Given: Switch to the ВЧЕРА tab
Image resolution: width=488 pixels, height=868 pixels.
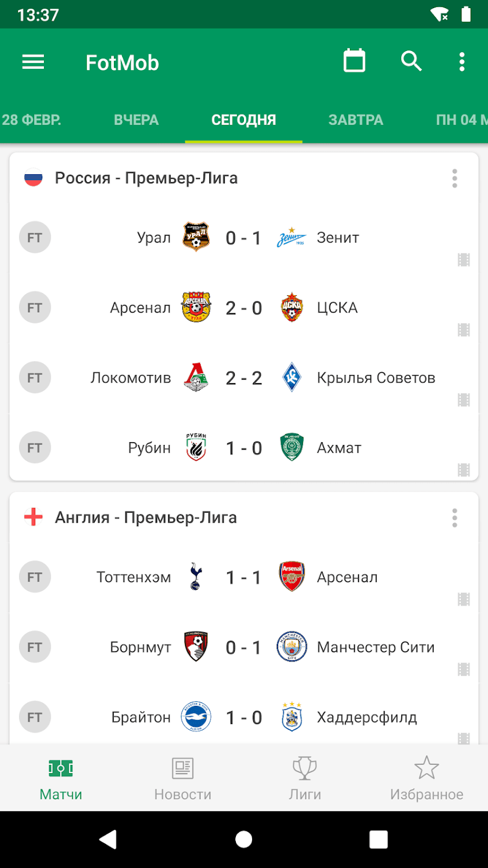Looking at the screenshot, I should click(x=136, y=120).
